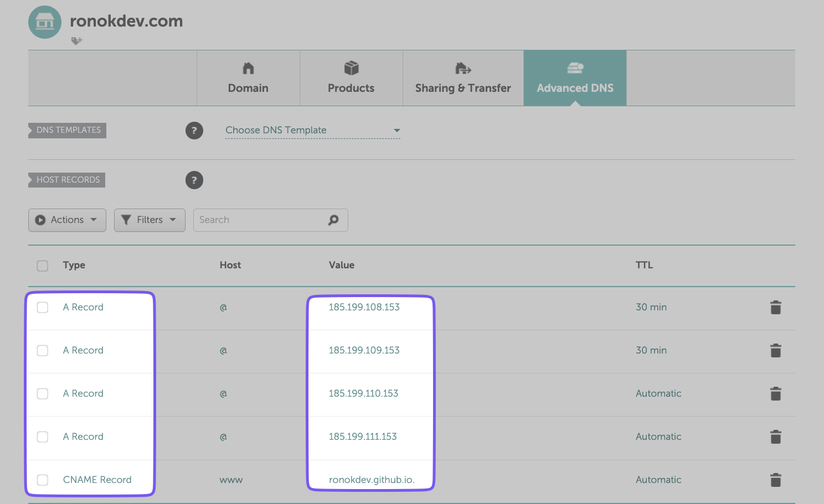Viewport: 824px width, 504px height.
Task: Delete the 185.199.111.153 A record
Action: click(775, 437)
